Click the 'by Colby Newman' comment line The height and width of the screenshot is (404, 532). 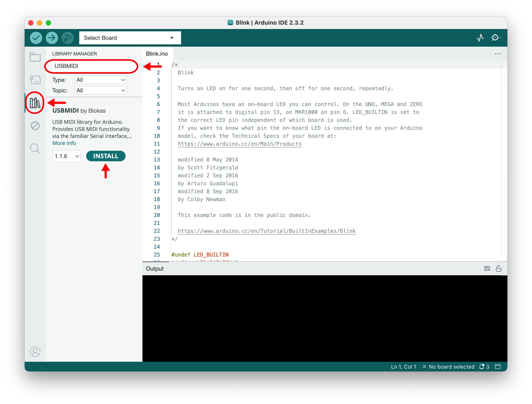pos(201,199)
